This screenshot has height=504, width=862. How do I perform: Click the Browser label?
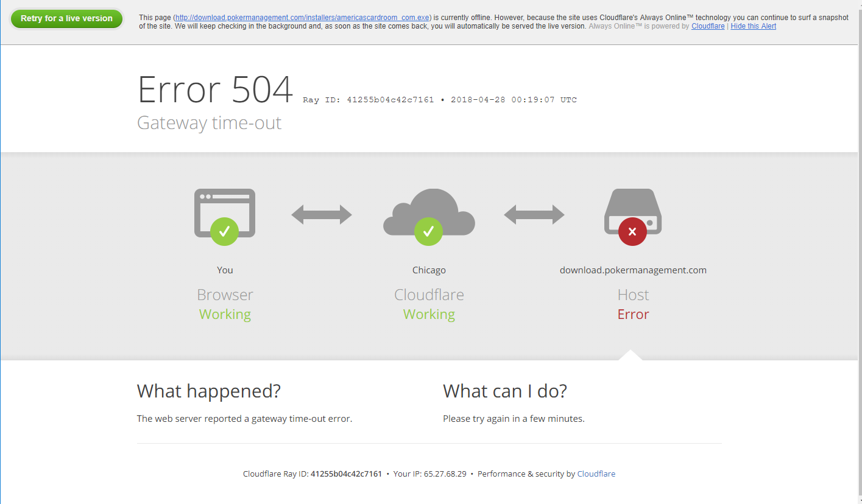coord(225,295)
